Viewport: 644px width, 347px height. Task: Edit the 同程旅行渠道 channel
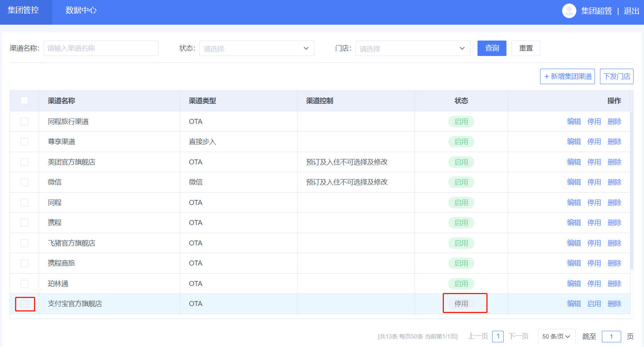[x=574, y=122]
